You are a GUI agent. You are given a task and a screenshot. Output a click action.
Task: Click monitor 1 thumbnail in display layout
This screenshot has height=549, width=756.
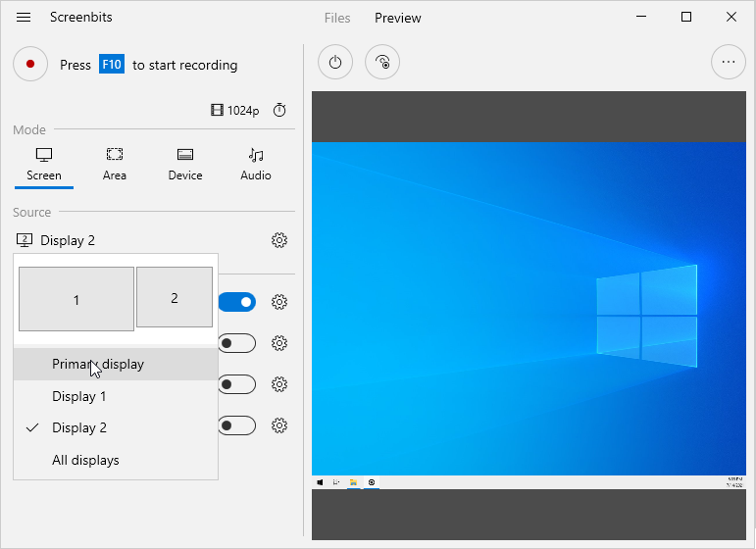tap(76, 299)
